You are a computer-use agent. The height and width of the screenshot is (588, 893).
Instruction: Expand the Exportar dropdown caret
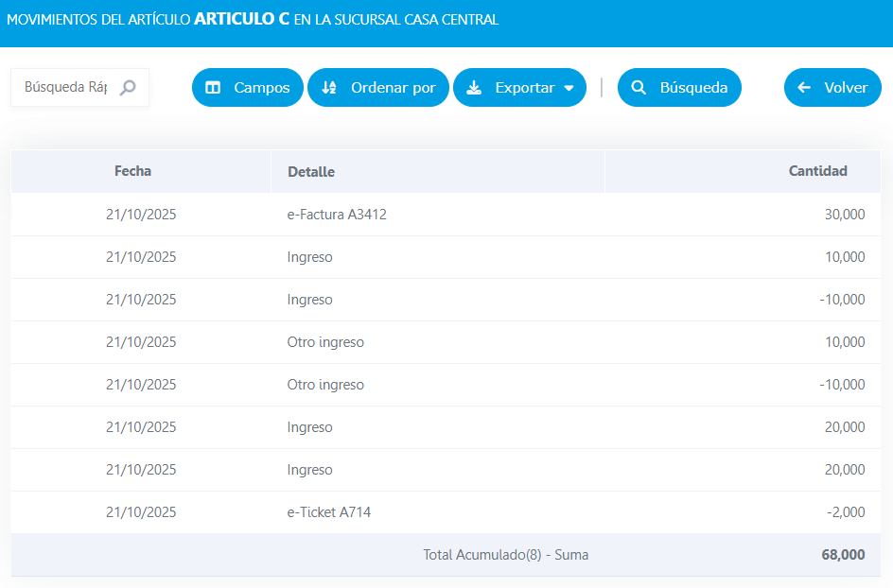(569, 88)
